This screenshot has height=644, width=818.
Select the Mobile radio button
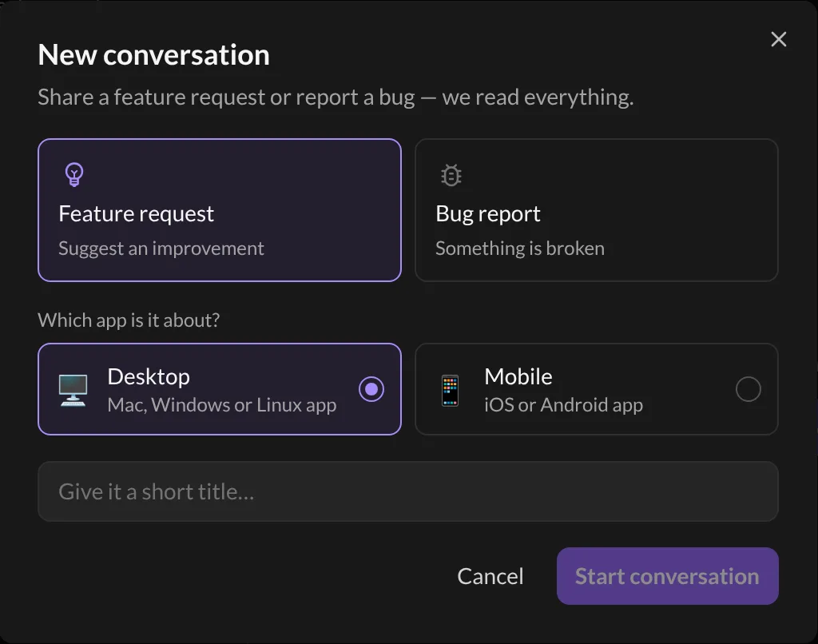[x=748, y=389]
